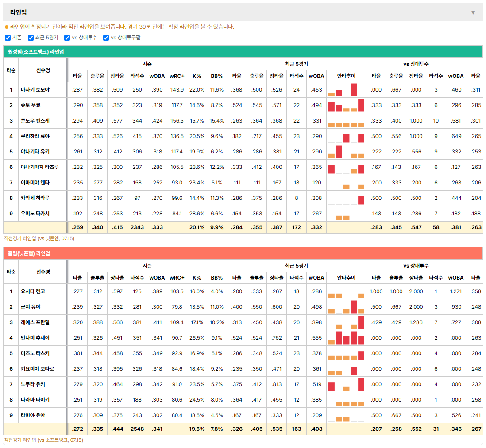Click the 원정팀(소프트뱅크) 라인업 header
Screen dimensions: 486x448
[x=243, y=52]
